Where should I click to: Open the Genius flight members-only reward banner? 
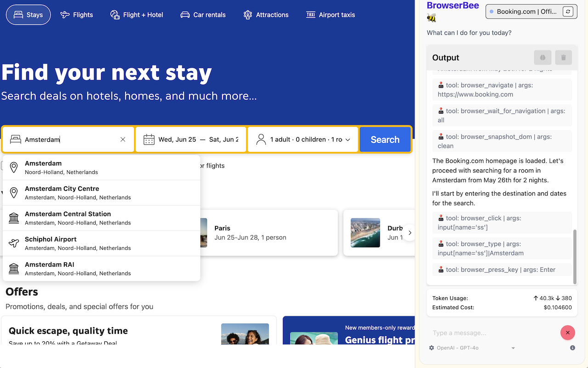click(349, 330)
